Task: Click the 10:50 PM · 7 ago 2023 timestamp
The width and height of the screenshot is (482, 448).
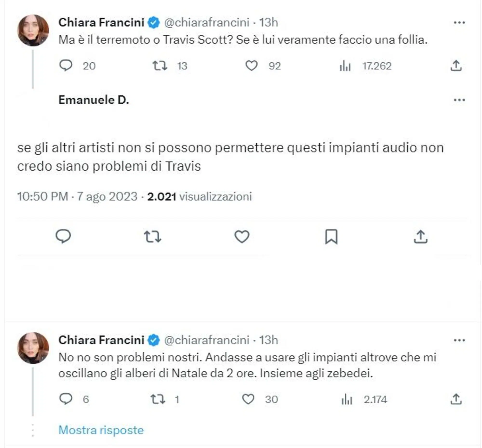Action: coord(77,196)
